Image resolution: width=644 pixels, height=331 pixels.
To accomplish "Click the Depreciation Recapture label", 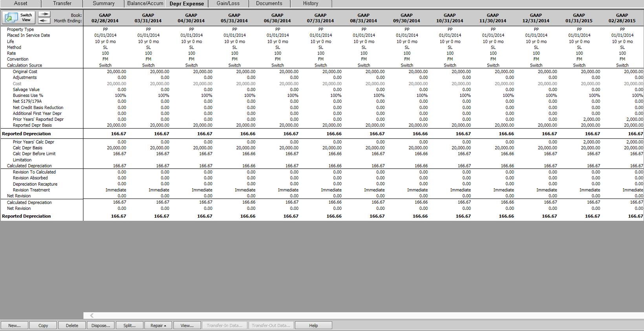I will [35, 184].
